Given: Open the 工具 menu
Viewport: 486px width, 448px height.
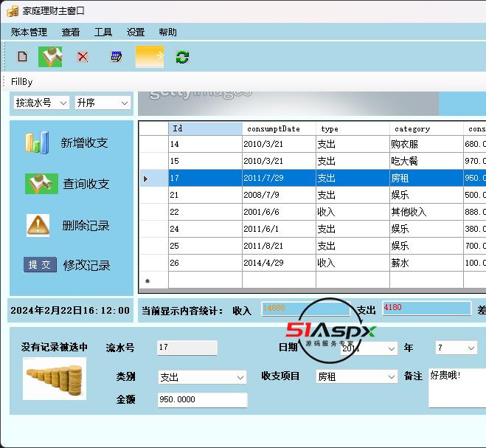Looking at the screenshot, I should point(103,32).
